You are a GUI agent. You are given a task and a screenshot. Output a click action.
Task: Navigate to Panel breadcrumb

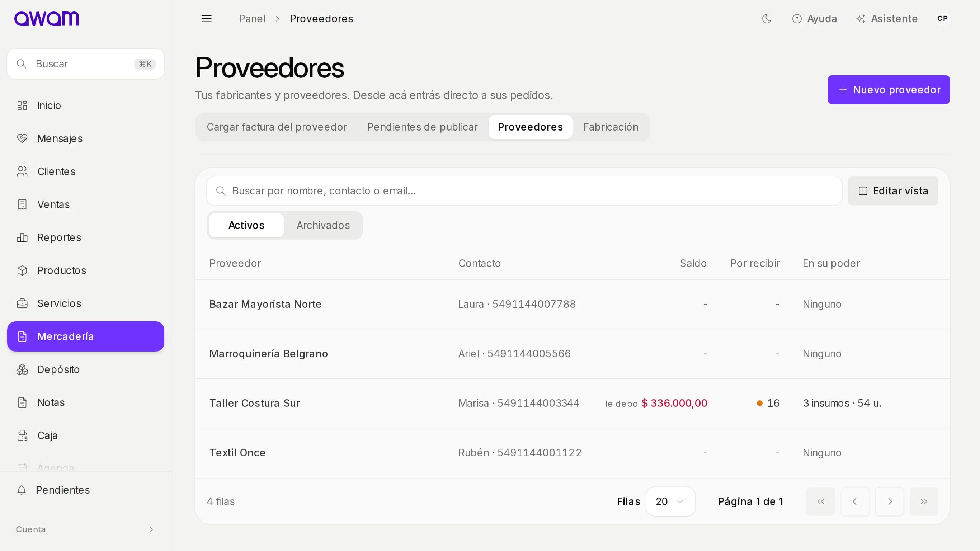[252, 19]
